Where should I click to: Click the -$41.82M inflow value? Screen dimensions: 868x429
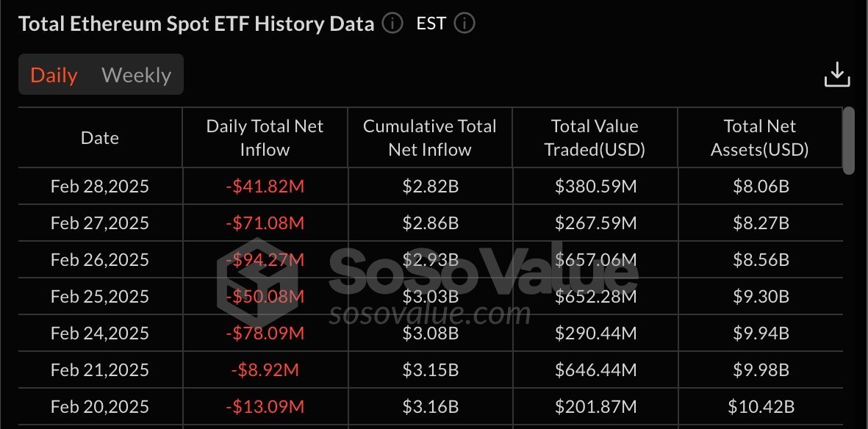265,186
